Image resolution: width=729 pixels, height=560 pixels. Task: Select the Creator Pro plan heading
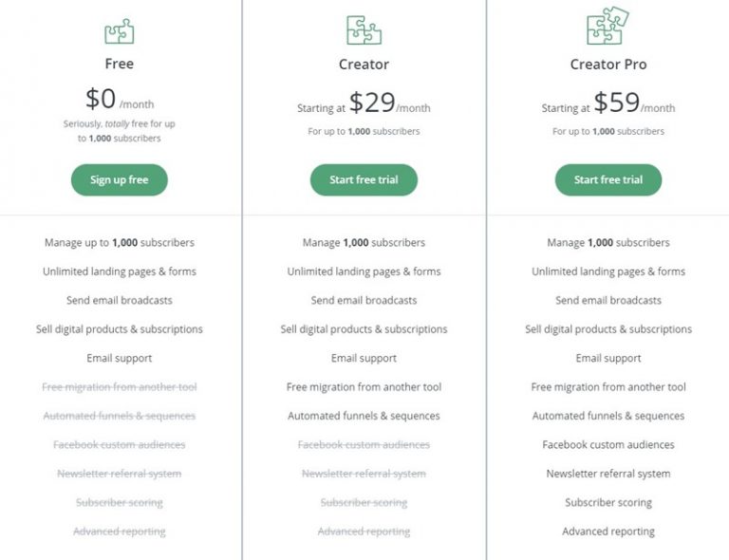click(x=608, y=65)
